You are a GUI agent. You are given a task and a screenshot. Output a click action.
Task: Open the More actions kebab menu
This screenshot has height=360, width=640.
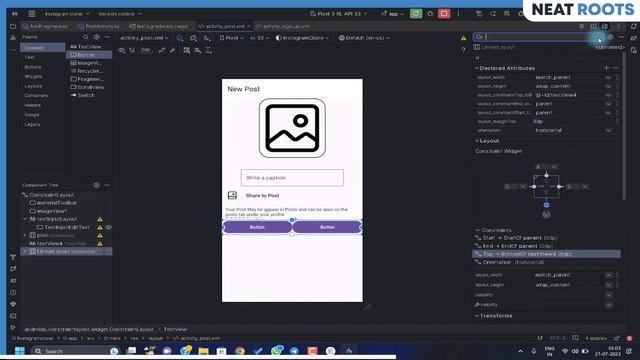point(458,13)
